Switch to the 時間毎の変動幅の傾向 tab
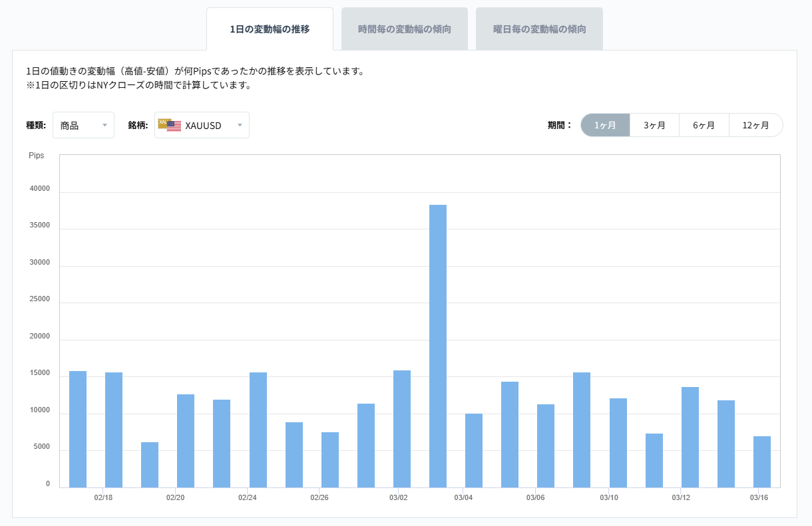This screenshot has height=526, width=812. (405, 28)
